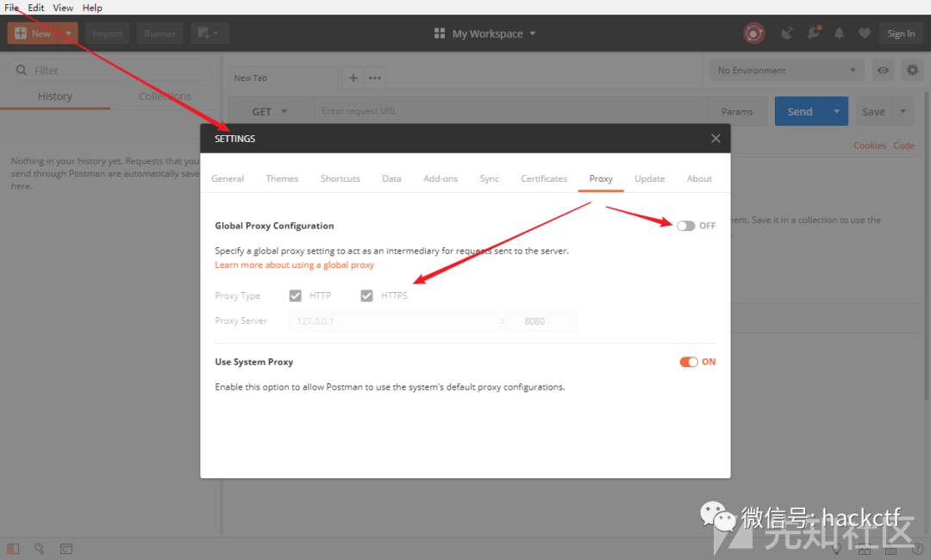The width and height of the screenshot is (931, 560).
Task: Open the tab options ellipsis menu
Action: [375, 78]
